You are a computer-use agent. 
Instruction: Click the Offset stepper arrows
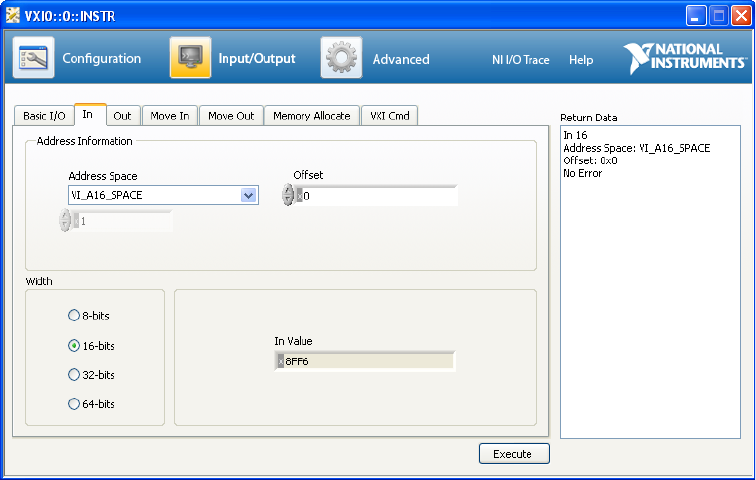[x=288, y=195]
